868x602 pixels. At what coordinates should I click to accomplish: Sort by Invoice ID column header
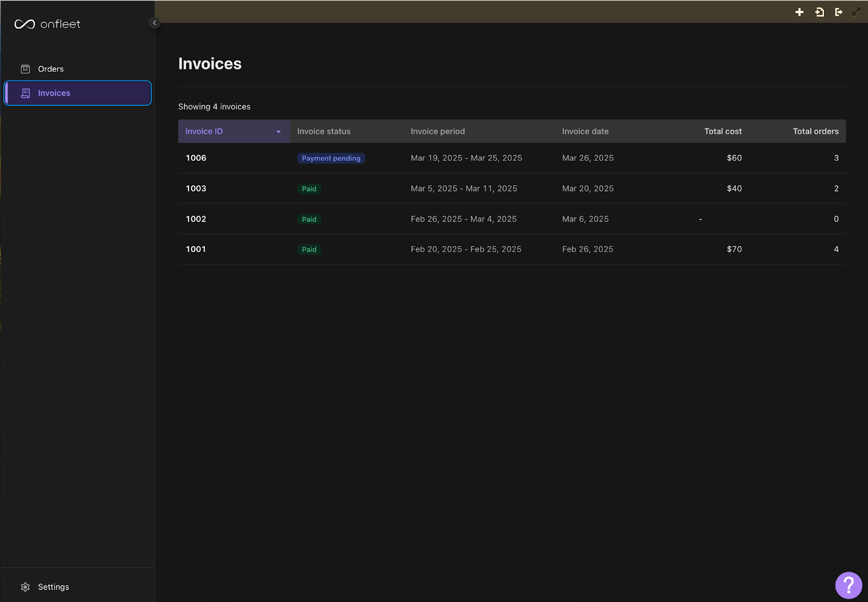pos(234,131)
